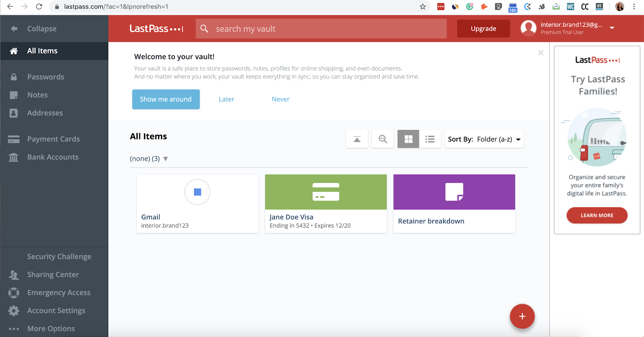Click the LastPass logo in header
The width and height of the screenshot is (644, 337).
(x=156, y=29)
